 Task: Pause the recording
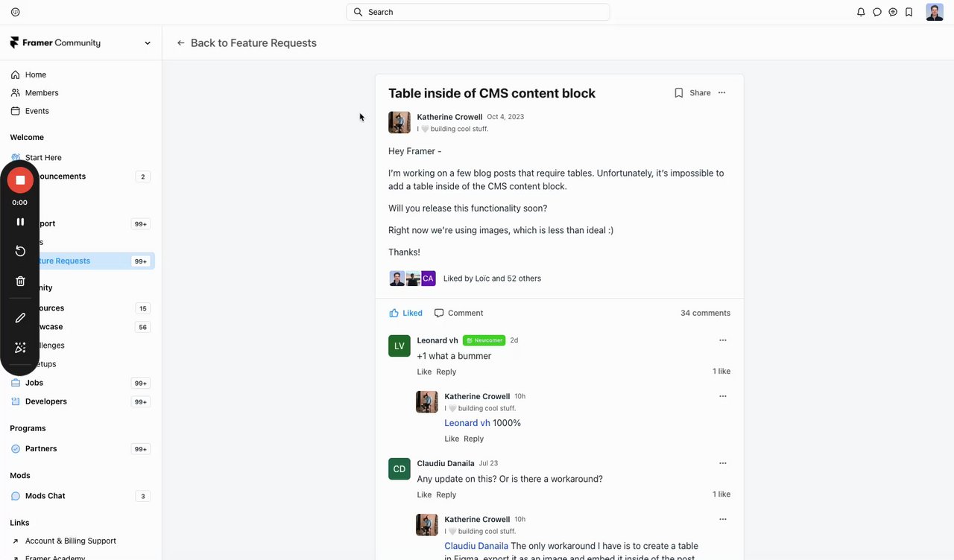(x=20, y=222)
